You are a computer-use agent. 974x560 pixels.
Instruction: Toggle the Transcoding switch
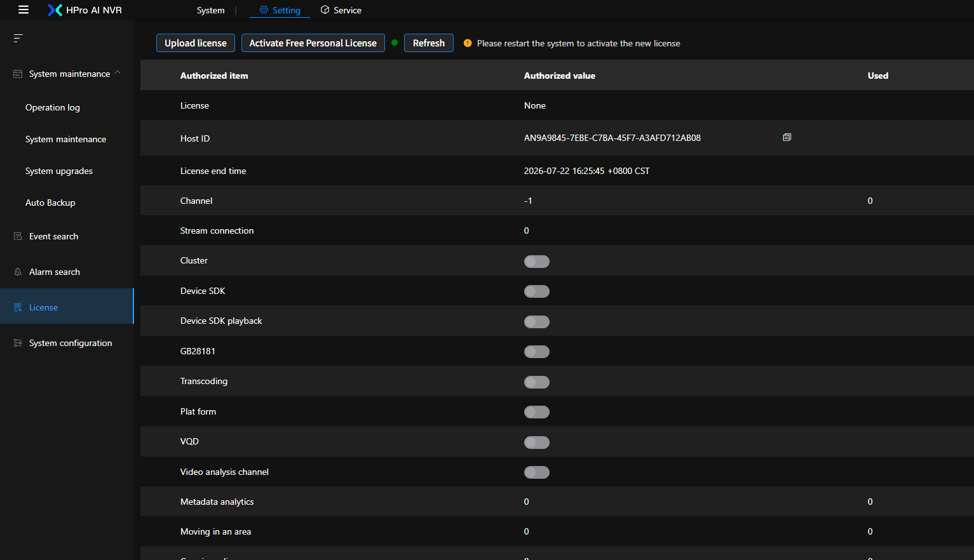pos(537,382)
